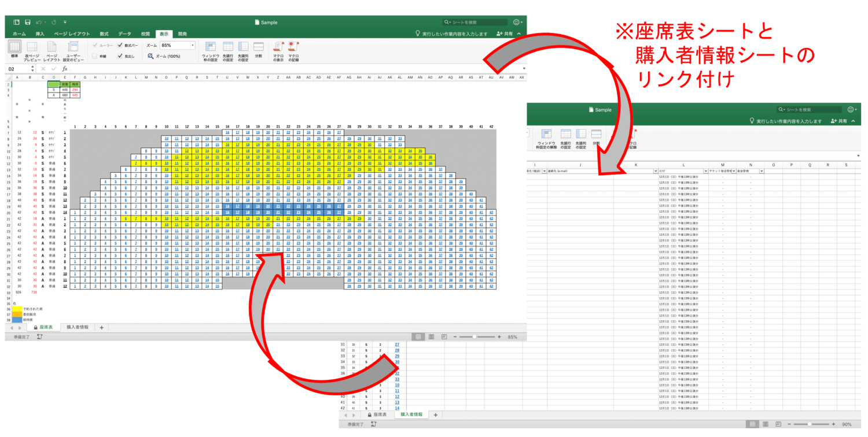This screenshot has width=868, height=437.
Task: Click the + button to add a sheet
Action: 102,327
